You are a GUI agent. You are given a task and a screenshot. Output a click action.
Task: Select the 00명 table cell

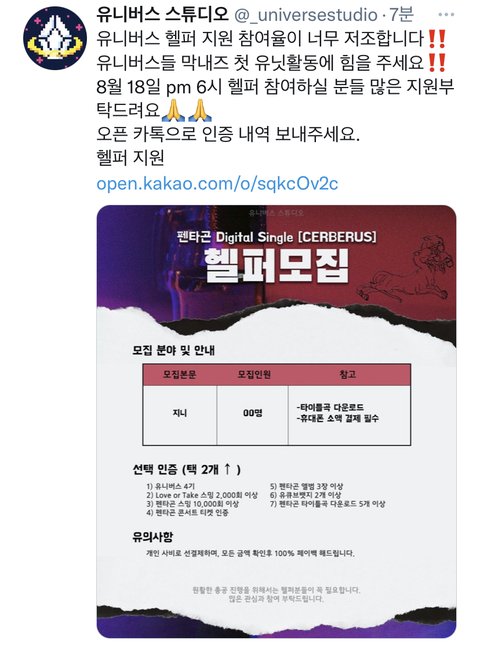pyautogui.click(x=253, y=413)
